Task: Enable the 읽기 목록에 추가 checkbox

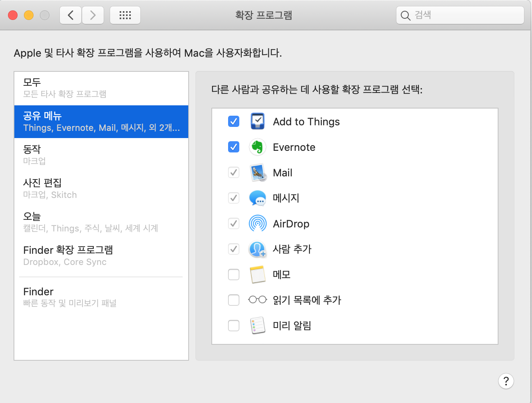Action: coord(234,300)
